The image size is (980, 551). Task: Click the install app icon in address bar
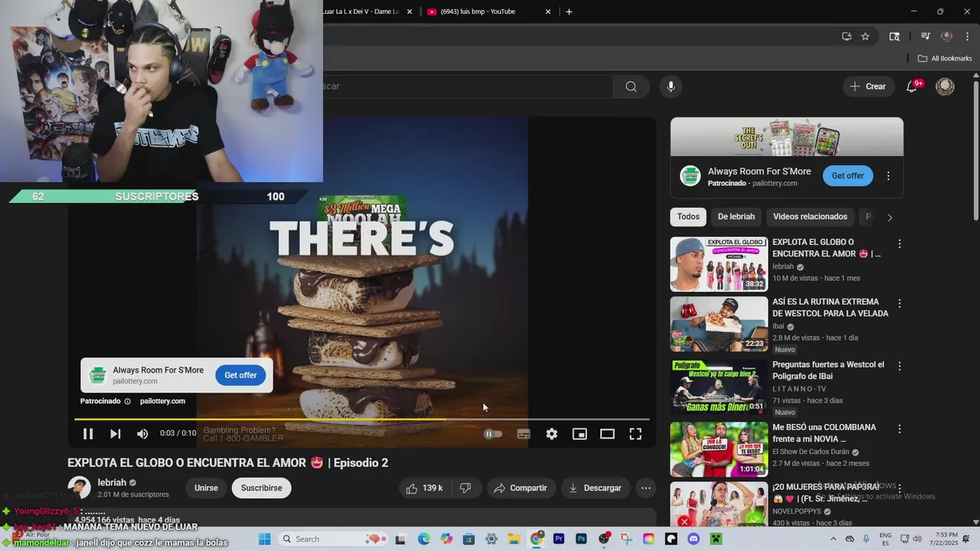(x=846, y=36)
